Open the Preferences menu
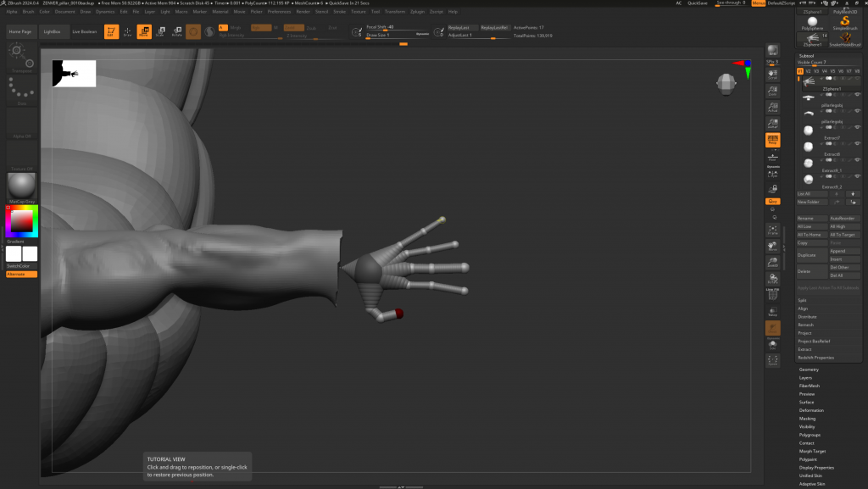The width and height of the screenshot is (868, 489). [279, 12]
